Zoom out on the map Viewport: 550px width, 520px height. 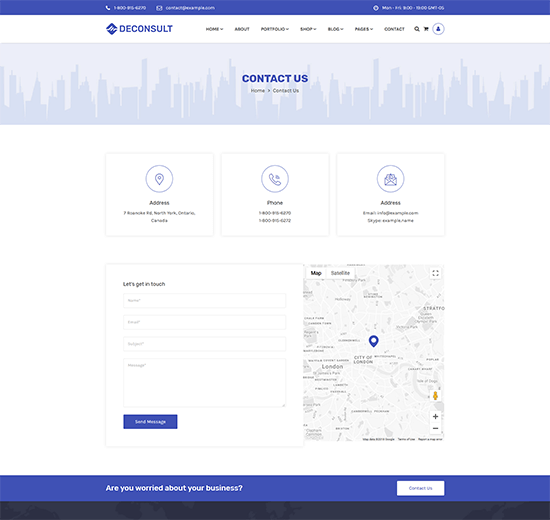[x=435, y=428]
